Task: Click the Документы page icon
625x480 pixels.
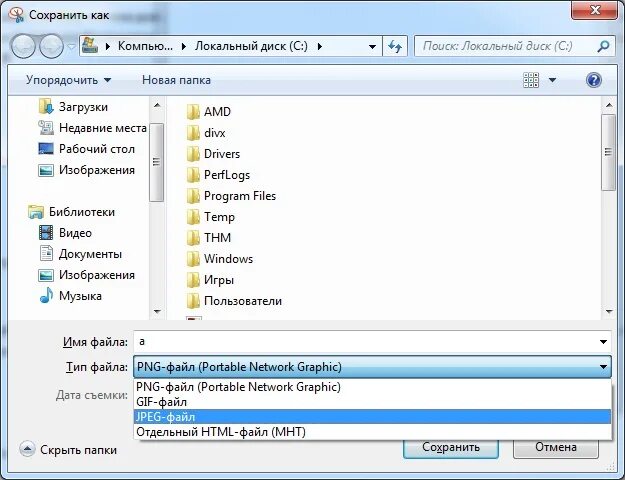Action: [x=46, y=254]
